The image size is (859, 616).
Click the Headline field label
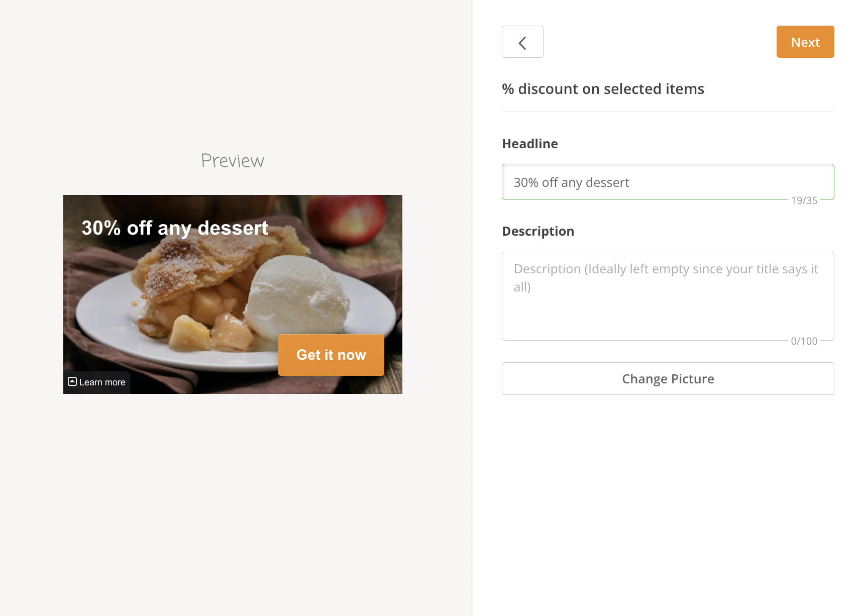[530, 144]
